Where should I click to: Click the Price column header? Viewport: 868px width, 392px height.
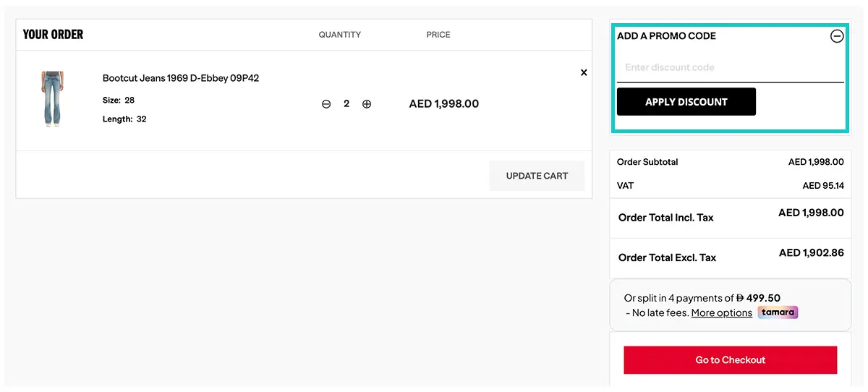pos(438,35)
